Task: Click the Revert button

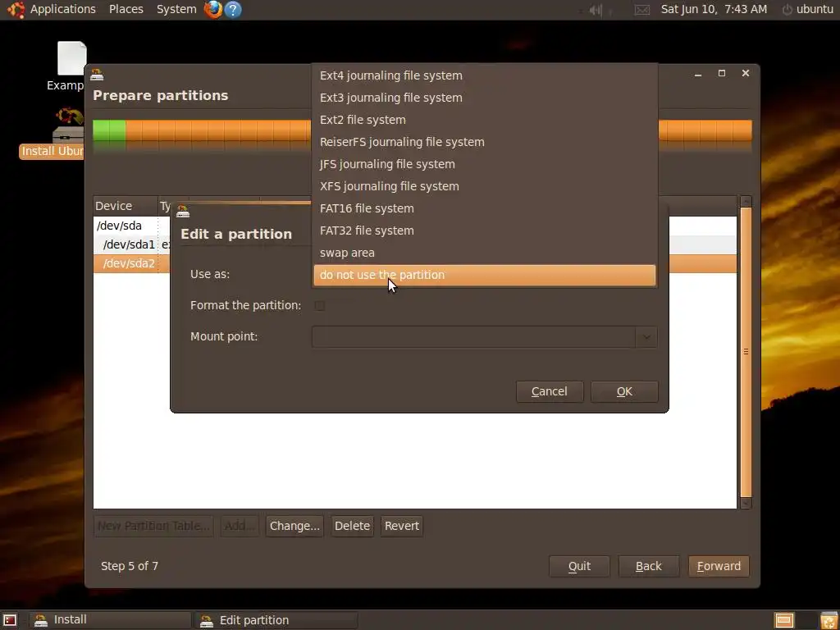Action: (402, 526)
